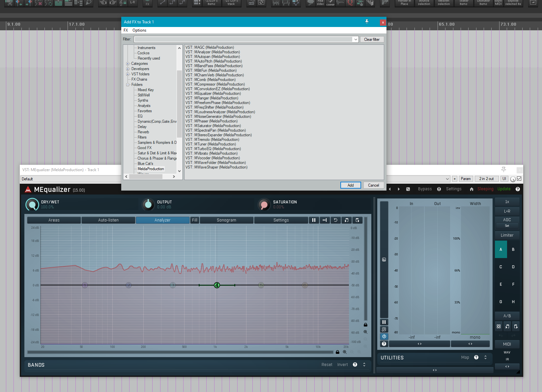The width and height of the screenshot is (542, 392).
Task: Select EQ band 4 node
Action: click(217, 285)
